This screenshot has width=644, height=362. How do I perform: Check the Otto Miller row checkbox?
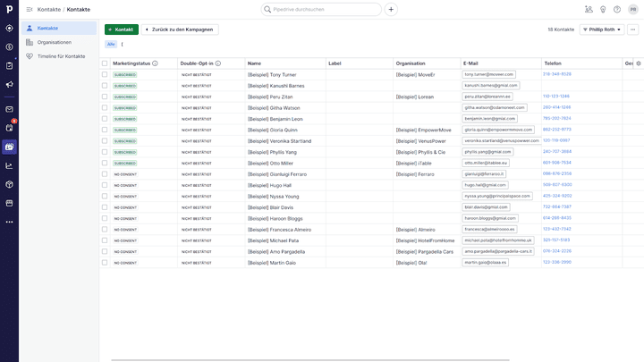point(105,164)
